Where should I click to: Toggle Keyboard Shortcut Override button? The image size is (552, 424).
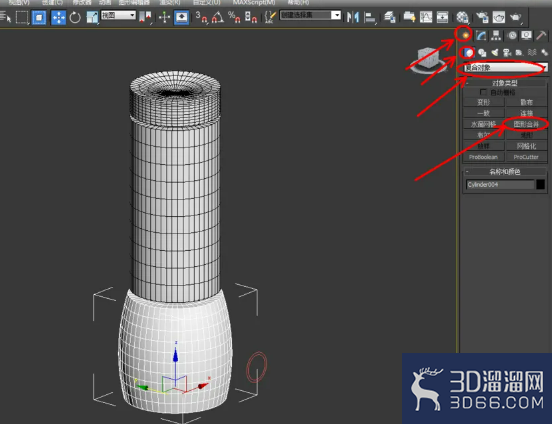coord(182,17)
